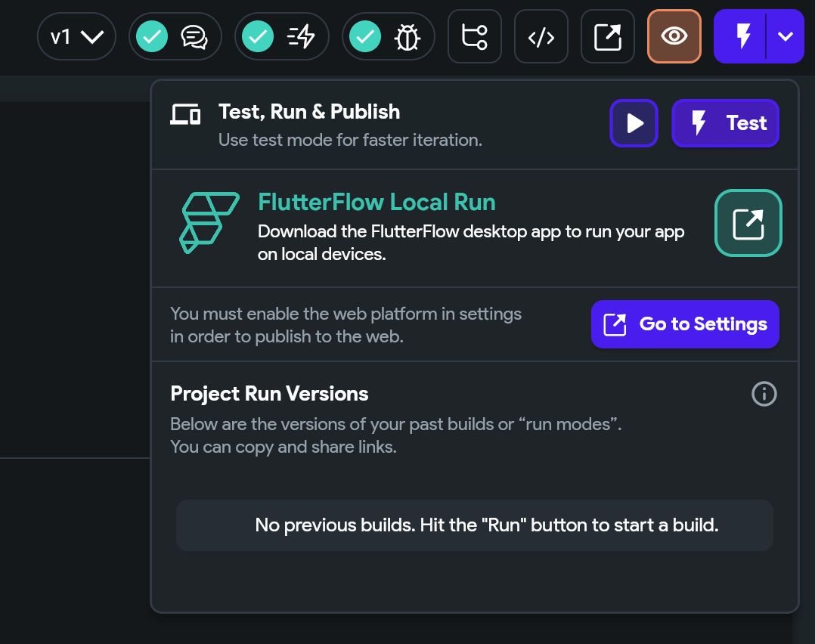Open FlutterFlow Local Run download link icon
Image resolution: width=815 pixels, height=644 pixels.
point(748,223)
